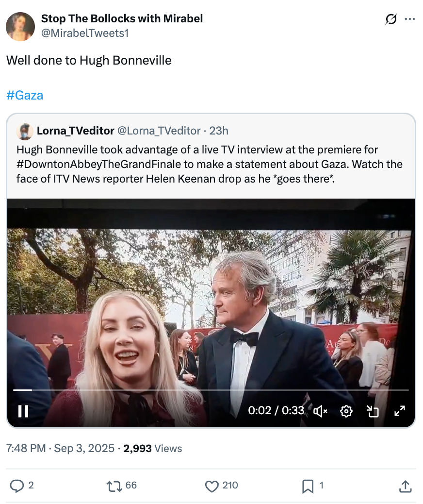The width and height of the screenshot is (423, 504).
Task: Open sharing options for the video post
Action: (x=405, y=486)
